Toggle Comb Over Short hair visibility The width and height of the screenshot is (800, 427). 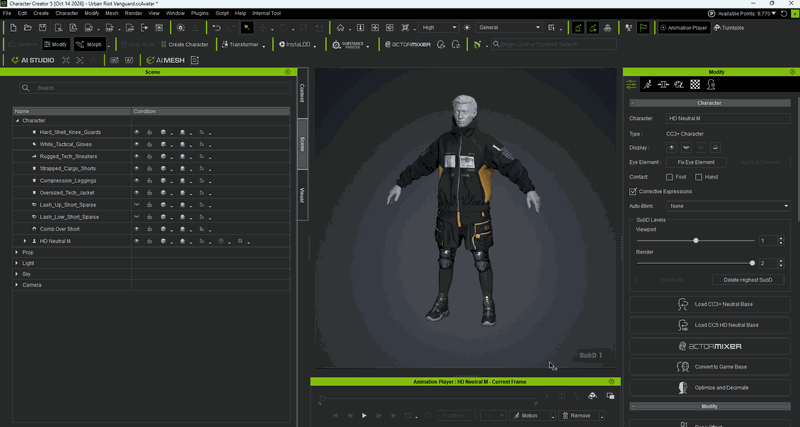[136, 229]
